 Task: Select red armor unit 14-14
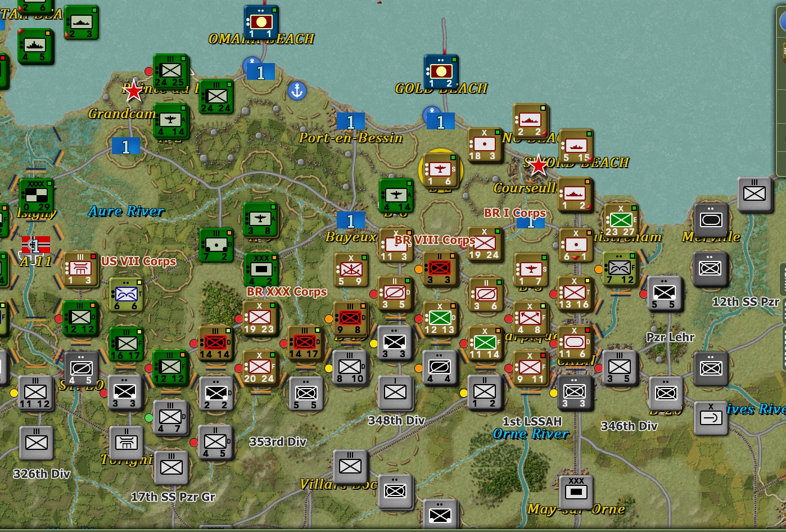coord(215,343)
